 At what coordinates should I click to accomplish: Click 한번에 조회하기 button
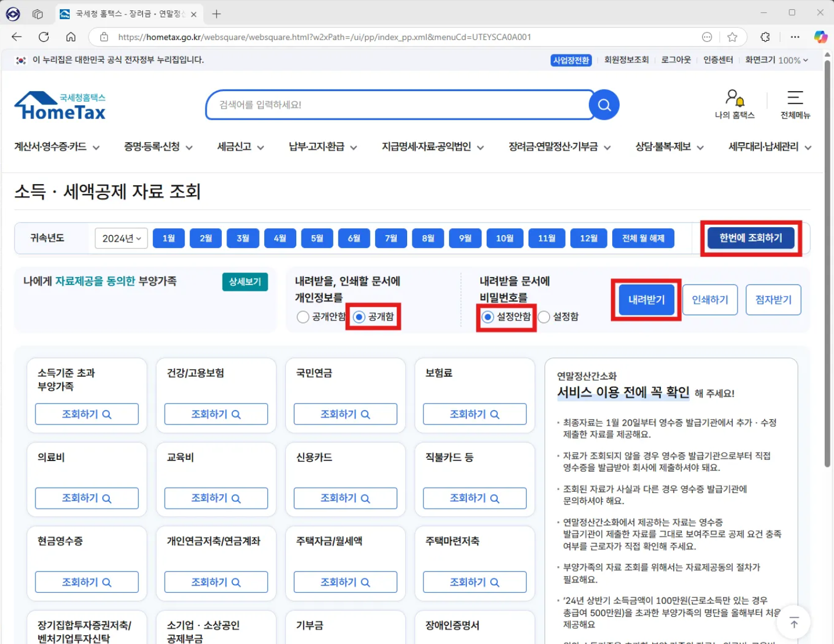pos(751,238)
